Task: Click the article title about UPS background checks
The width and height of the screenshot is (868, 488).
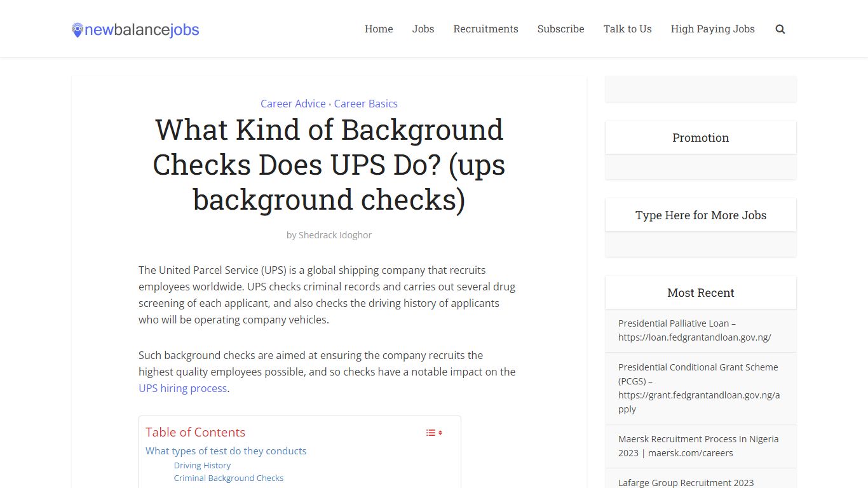Action: [x=329, y=165]
